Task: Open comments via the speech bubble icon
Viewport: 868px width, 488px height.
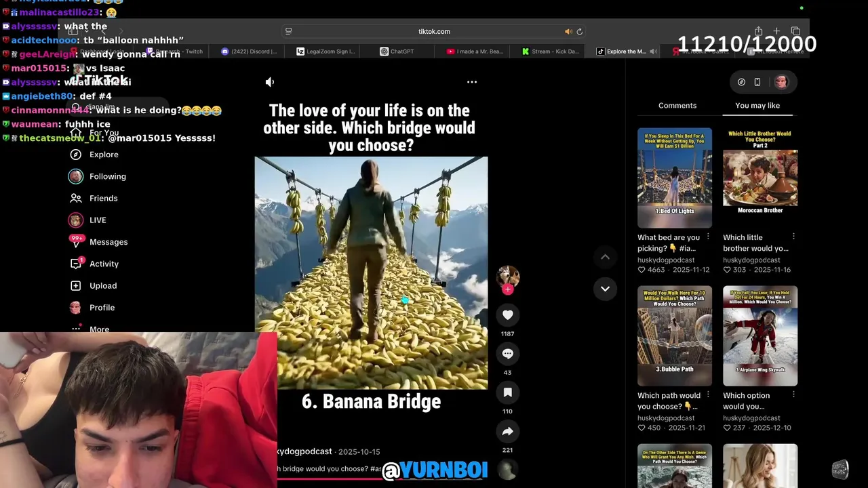Action: click(507, 354)
